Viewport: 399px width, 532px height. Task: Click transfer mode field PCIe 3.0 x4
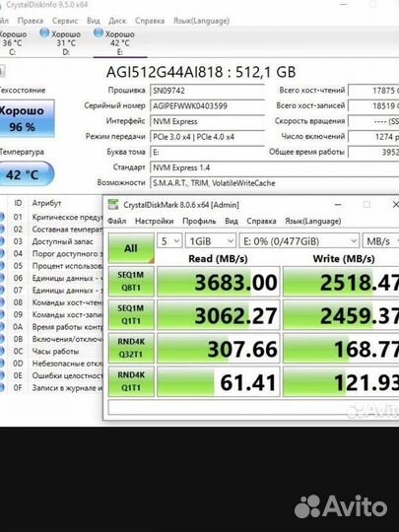coord(207,137)
